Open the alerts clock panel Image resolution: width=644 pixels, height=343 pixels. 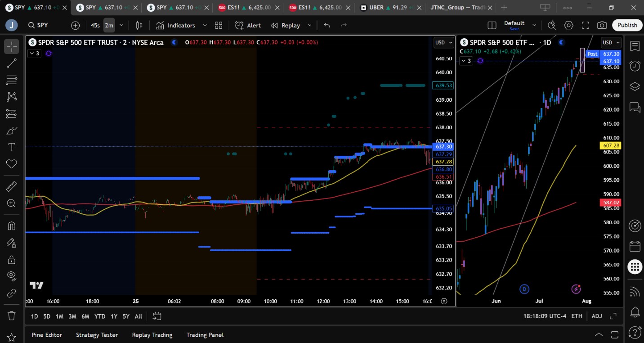635,66
